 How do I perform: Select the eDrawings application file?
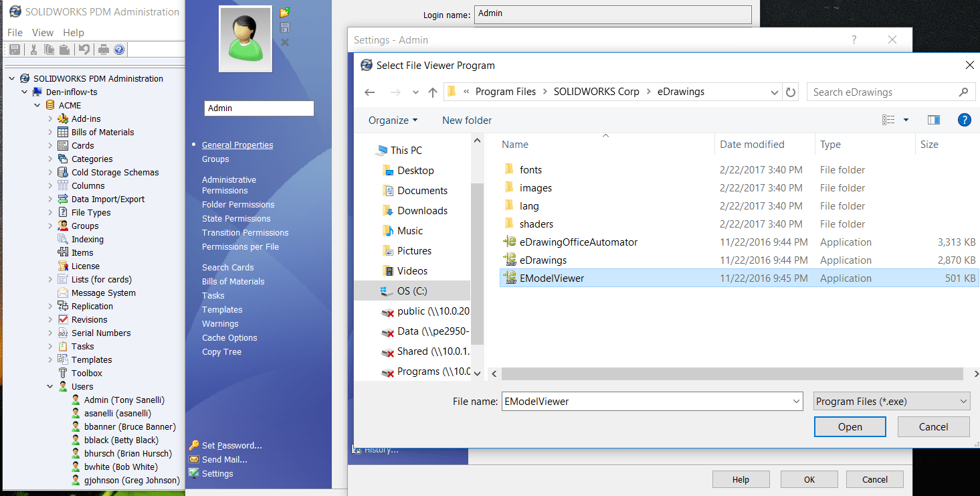[543, 260]
